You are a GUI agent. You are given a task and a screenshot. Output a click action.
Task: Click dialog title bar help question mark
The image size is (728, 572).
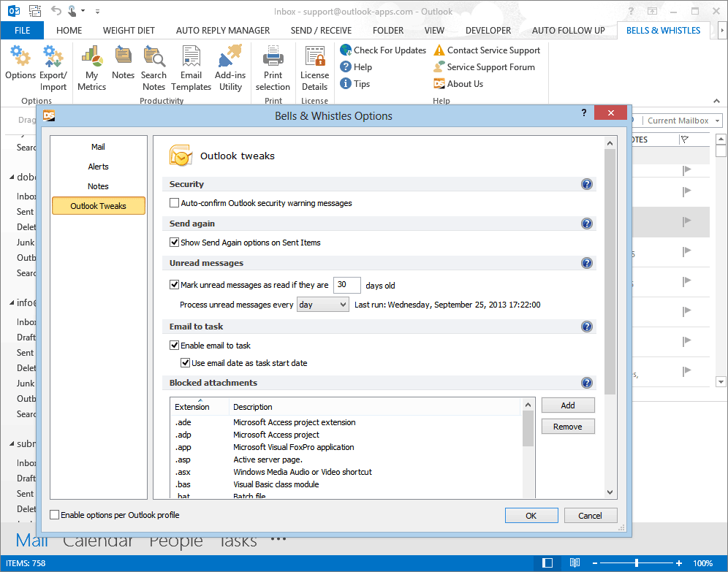[584, 113]
